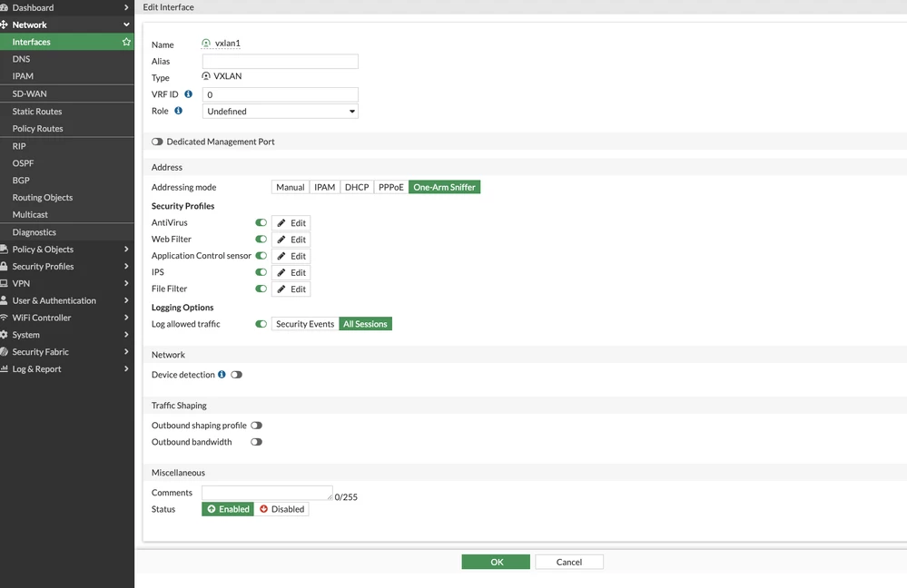Click the Security Fabric icon

pyautogui.click(x=4, y=351)
